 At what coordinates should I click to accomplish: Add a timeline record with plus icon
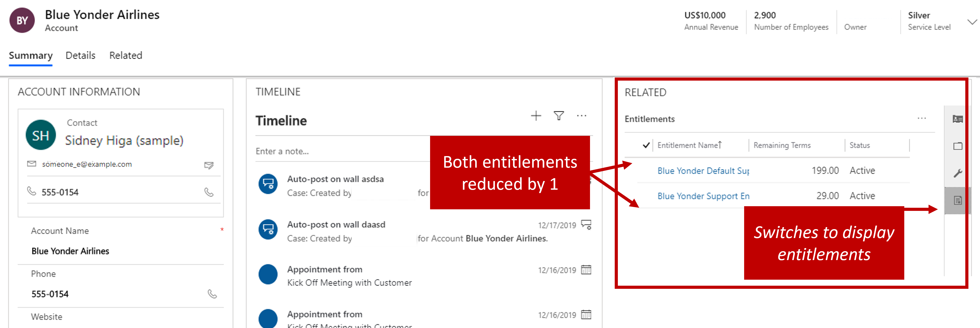[x=536, y=116]
